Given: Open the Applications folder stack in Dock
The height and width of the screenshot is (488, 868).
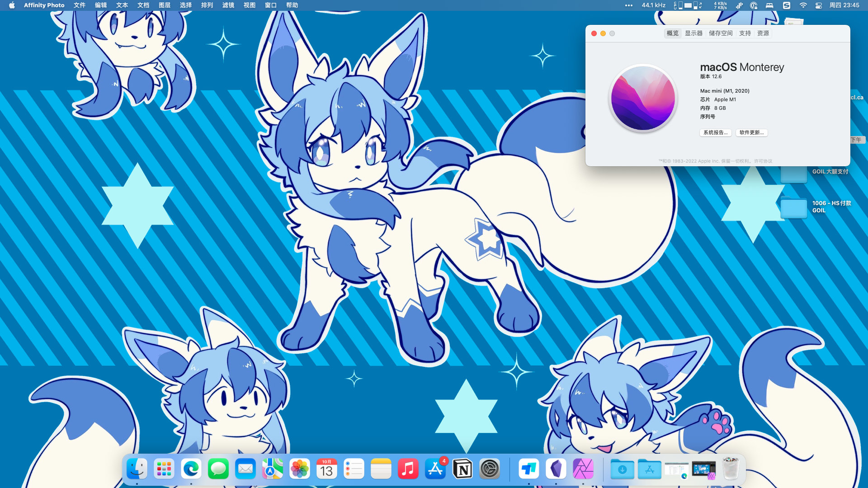Looking at the screenshot, I should point(649,469).
